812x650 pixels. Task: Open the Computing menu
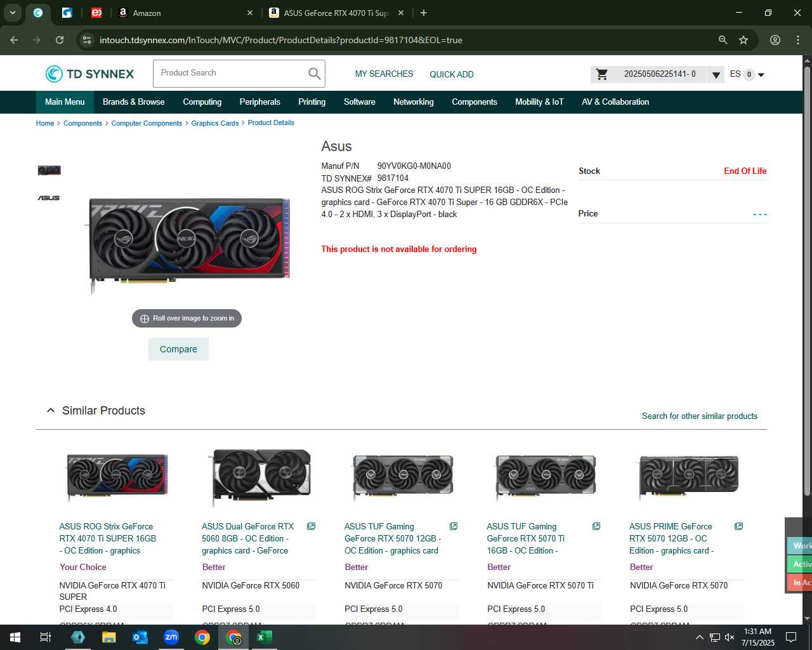(x=202, y=102)
